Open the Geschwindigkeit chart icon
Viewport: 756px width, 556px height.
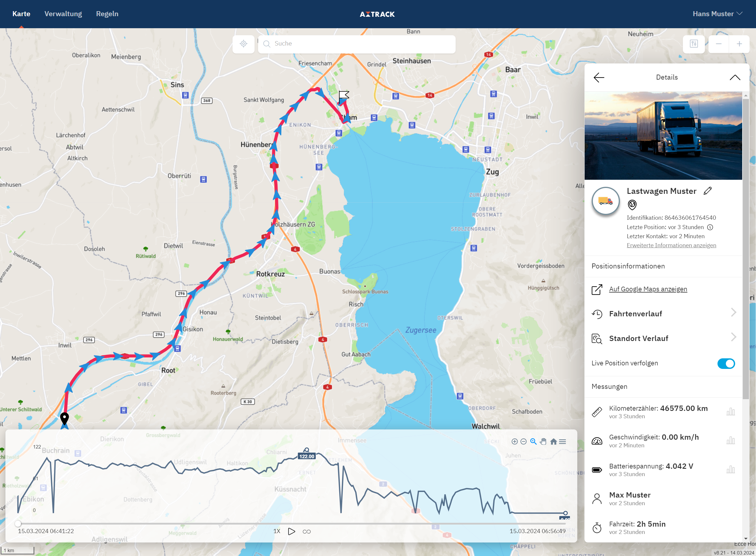[730, 441]
